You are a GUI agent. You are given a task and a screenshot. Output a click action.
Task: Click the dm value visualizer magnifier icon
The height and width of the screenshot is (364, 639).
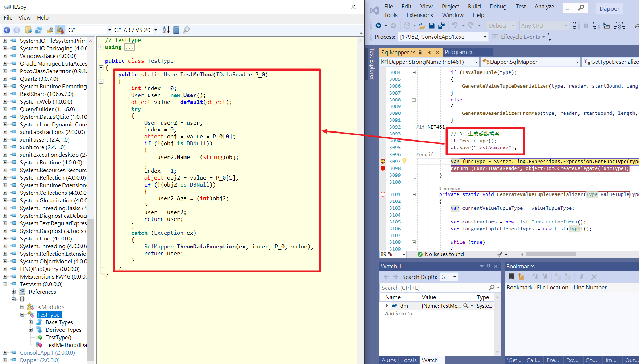pyautogui.click(x=465, y=306)
